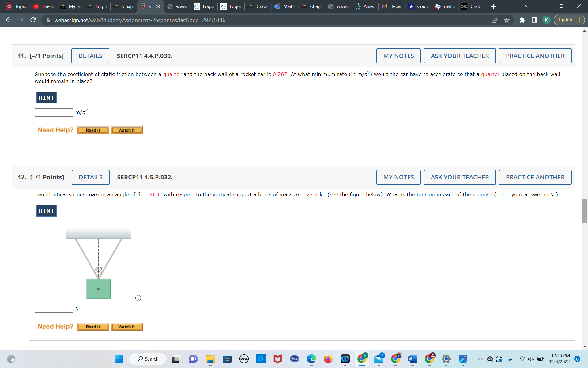The image size is (588, 368).
Task: Open the Chegg answer input field hint via HINT button for question 11
Action: pyautogui.click(x=46, y=98)
